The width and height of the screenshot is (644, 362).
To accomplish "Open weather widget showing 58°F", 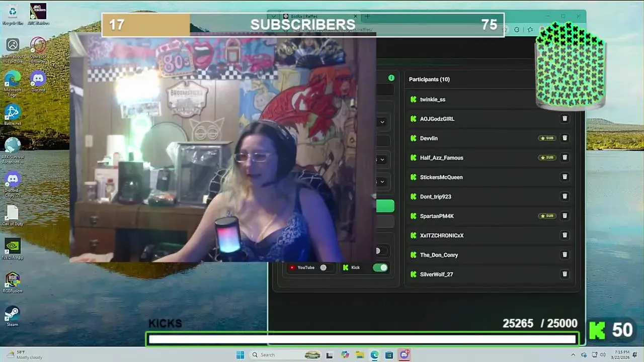I will 24,355.
